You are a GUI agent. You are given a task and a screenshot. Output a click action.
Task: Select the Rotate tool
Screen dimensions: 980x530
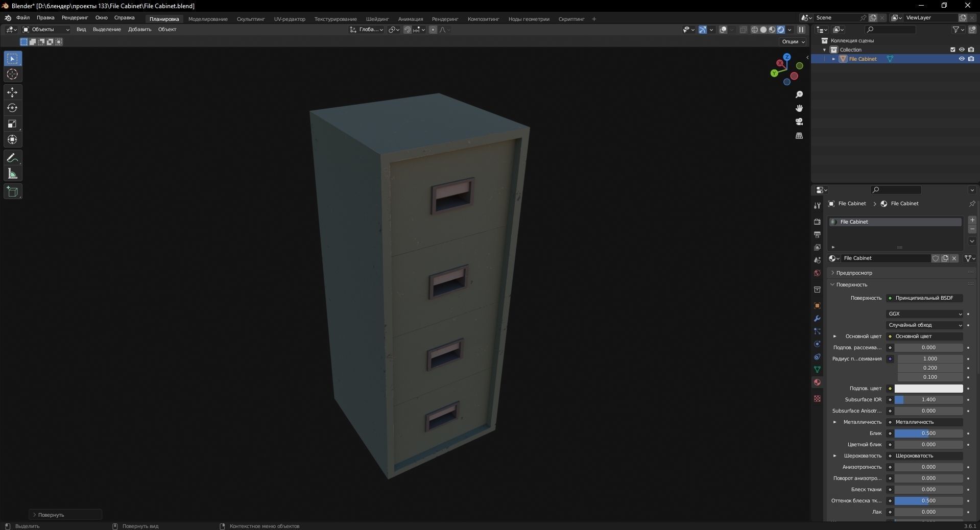click(x=13, y=108)
